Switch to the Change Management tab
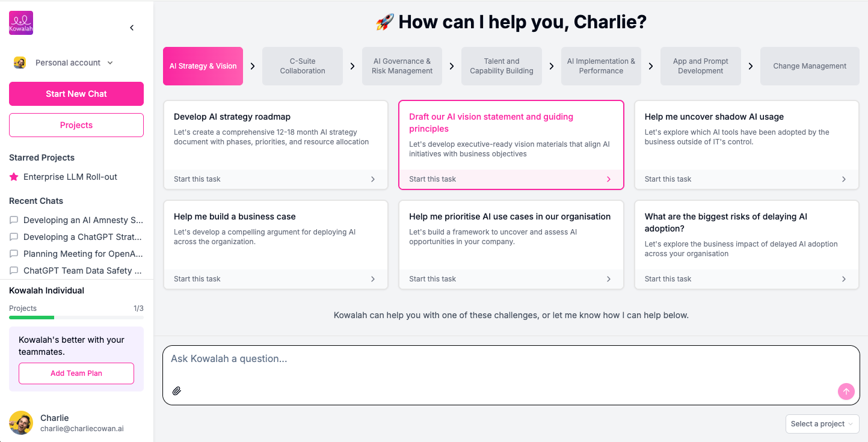 [x=810, y=66]
